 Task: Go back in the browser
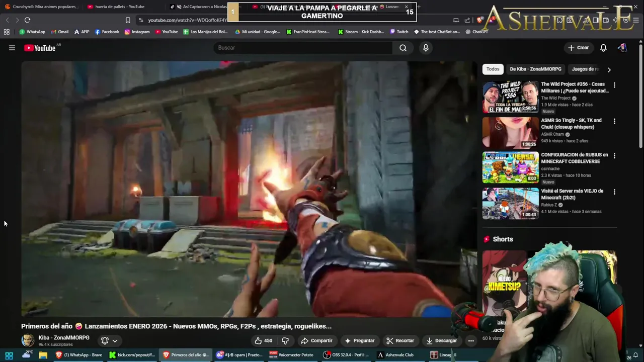[x=7, y=20]
